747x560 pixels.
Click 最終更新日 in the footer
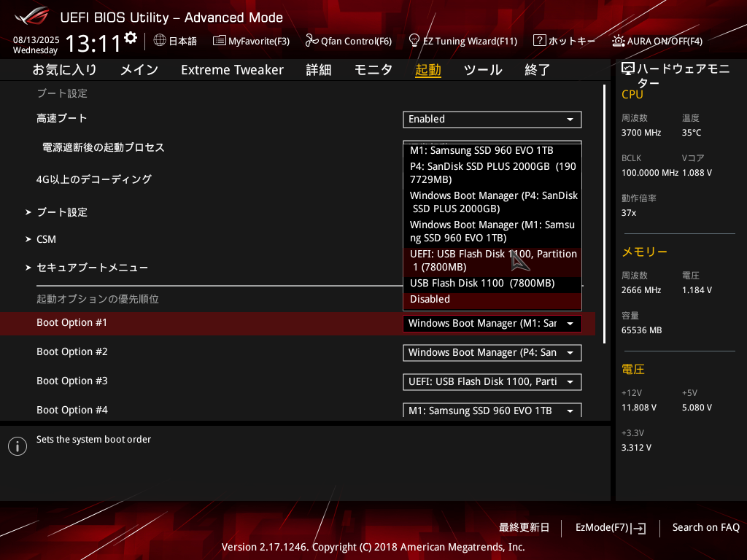524,528
